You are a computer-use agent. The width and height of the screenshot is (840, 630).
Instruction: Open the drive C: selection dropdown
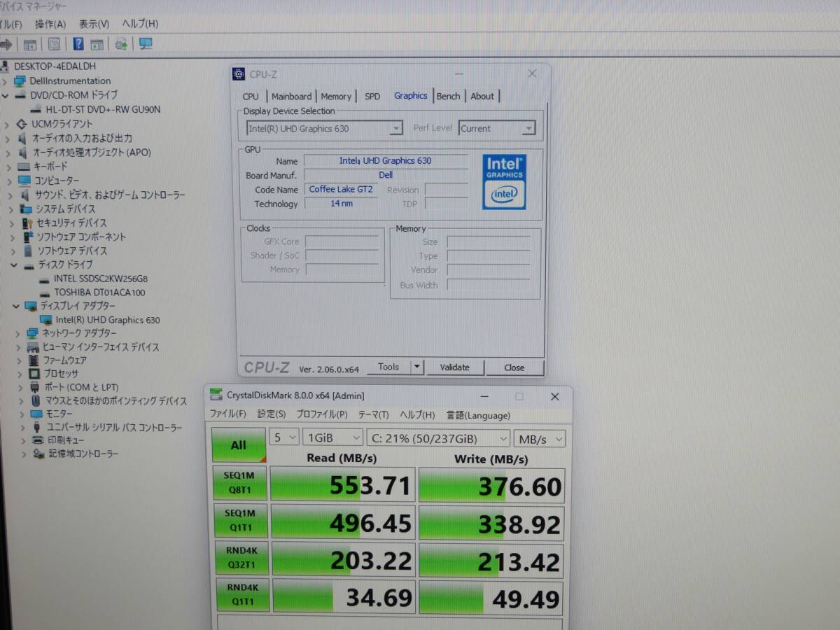(x=439, y=438)
